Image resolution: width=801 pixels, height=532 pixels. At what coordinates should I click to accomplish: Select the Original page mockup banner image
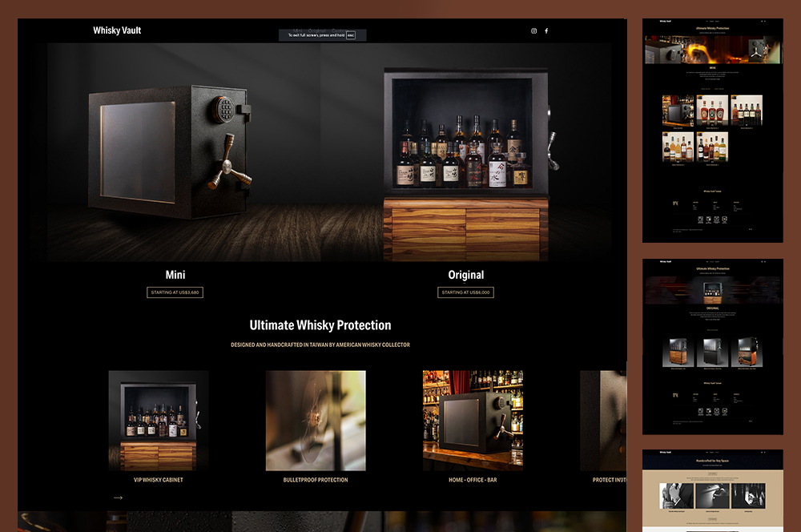[x=713, y=290]
